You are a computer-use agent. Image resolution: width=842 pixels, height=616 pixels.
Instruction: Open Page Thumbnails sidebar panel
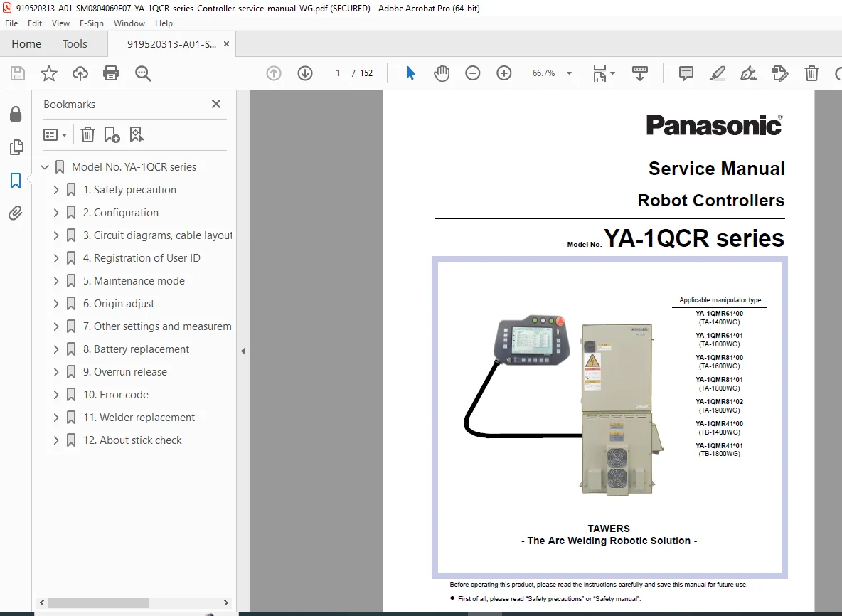(x=16, y=147)
